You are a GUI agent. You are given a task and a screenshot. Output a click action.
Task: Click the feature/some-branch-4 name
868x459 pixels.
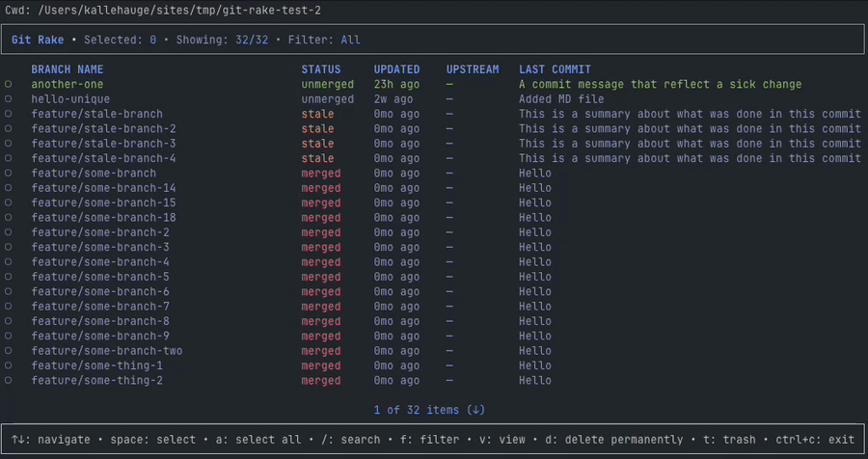[100, 262]
